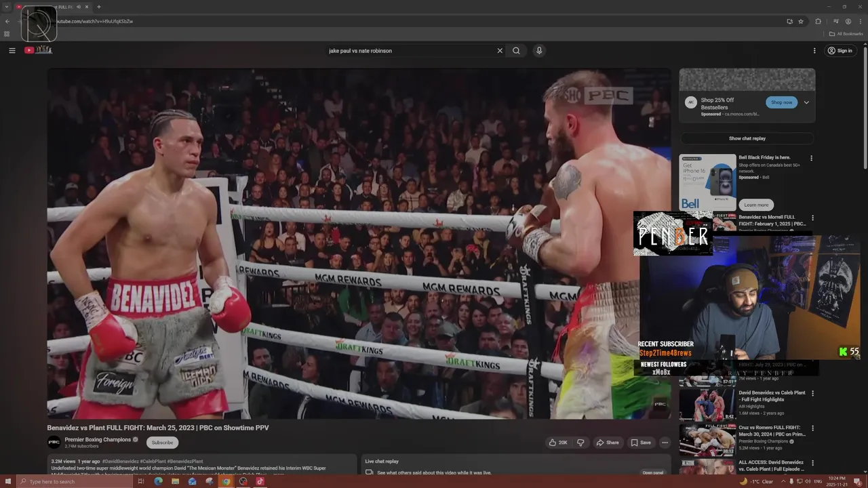The image size is (868, 488).
Task: Go to YouTube home via logo
Action: point(39,49)
